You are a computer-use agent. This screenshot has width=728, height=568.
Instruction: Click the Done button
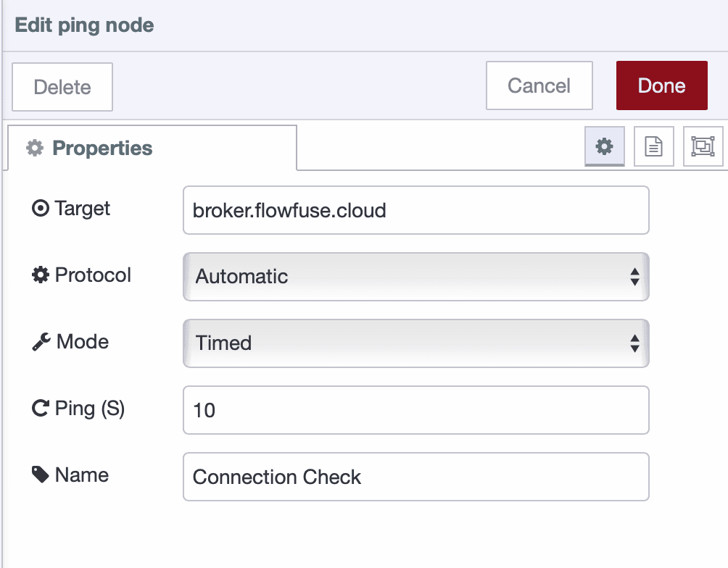pos(661,85)
